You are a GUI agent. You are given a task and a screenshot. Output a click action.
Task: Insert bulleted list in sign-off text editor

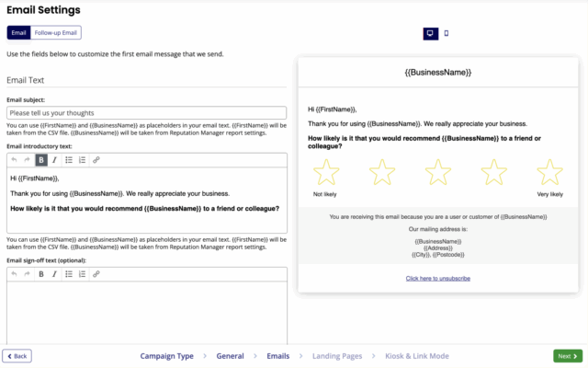tap(69, 274)
